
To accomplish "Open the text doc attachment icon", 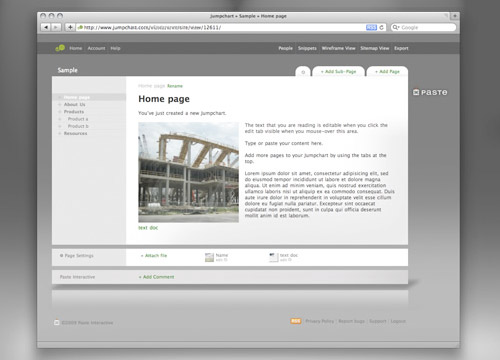I will point(274,257).
